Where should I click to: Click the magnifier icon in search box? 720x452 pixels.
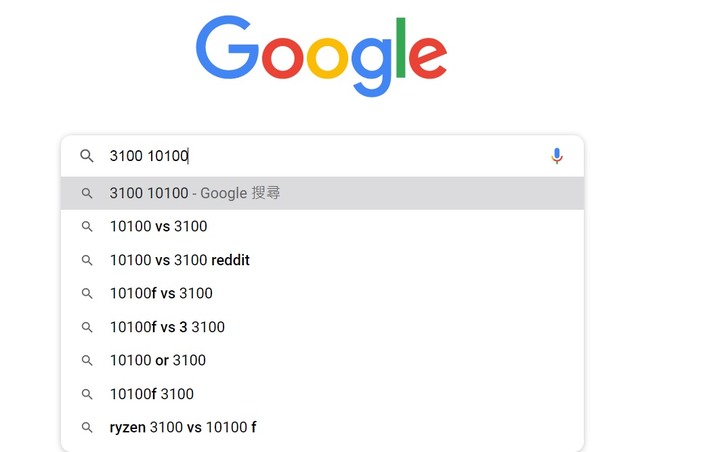(87, 156)
